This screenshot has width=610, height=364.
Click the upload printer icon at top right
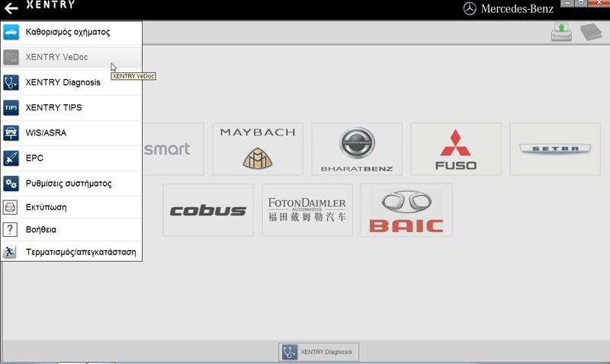(x=561, y=32)
